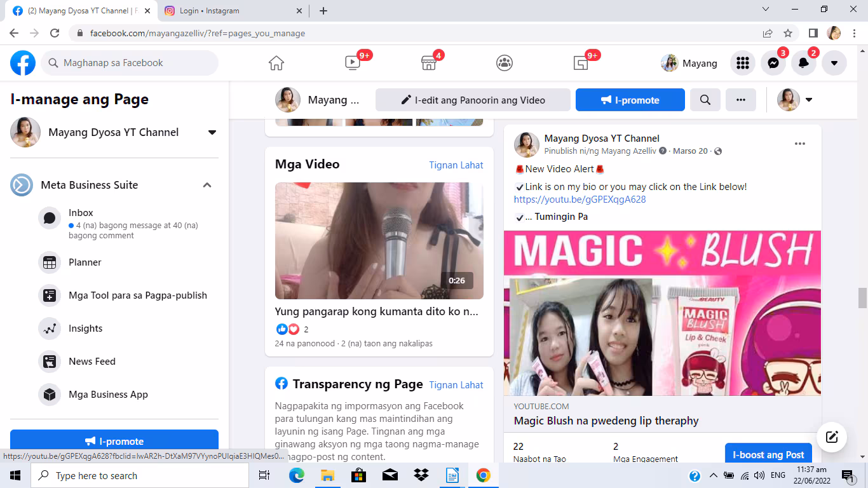
Task: Click I-edit ang Panoorin ang Video button
Action: pos(473,100)
